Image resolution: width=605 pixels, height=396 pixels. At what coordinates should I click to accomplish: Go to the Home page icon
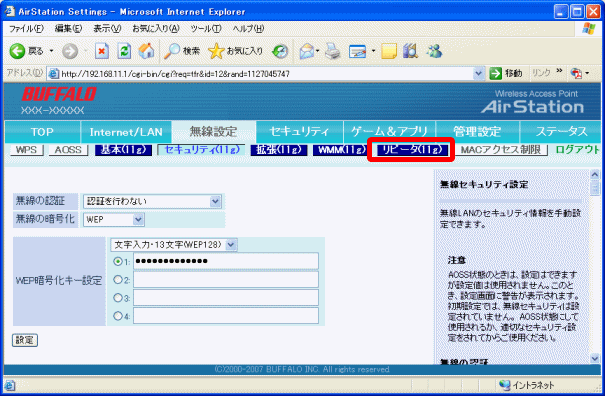point(147,51)
